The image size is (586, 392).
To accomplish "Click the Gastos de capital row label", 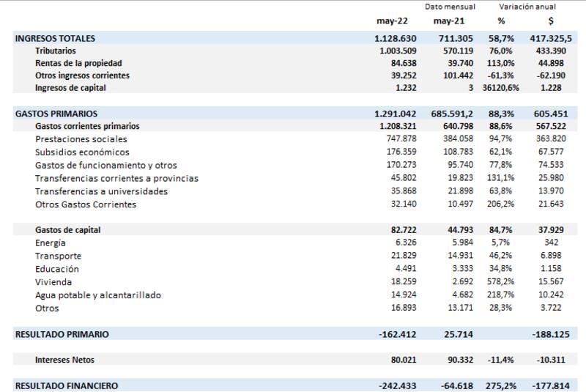I will click(x=68, y=229).
